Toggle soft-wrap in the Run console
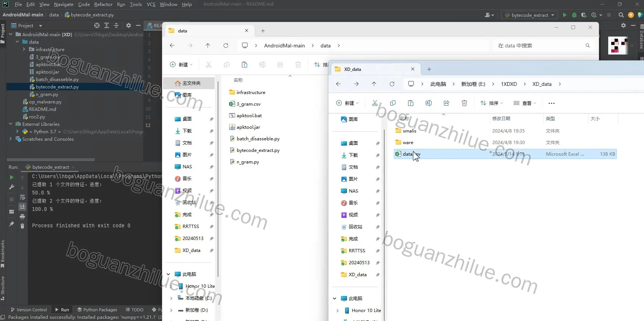This screenshot has height=321, width=644. pyautogui.click(x=22, y=197)
